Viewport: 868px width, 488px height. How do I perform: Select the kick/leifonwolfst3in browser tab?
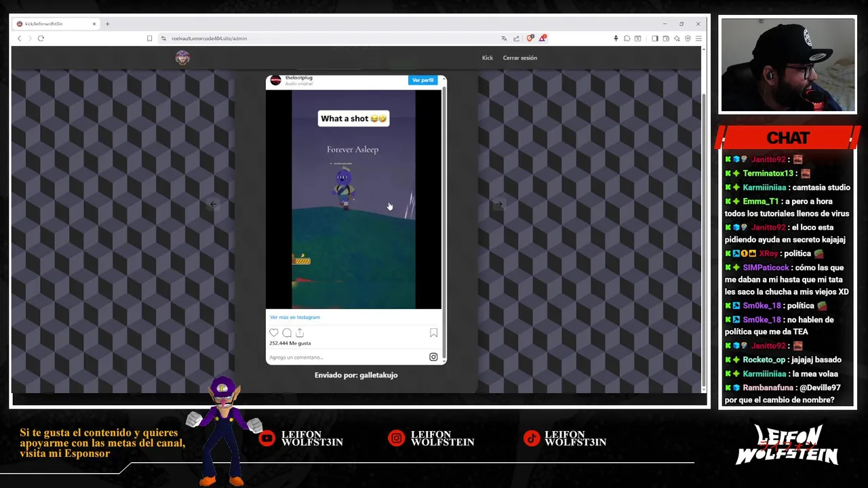pyautogui.click(x=56, y=24)
